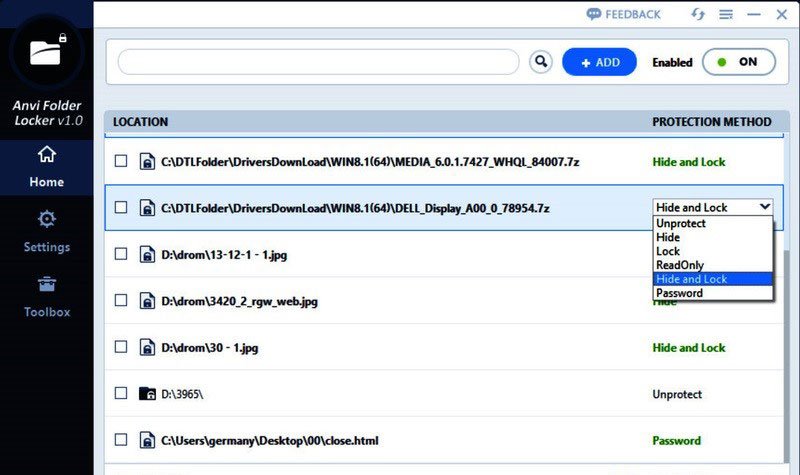Check the box for D:\3965\ folder
Image resolution: width=800 pixels, height=475 pixels.
click(121, 393)
